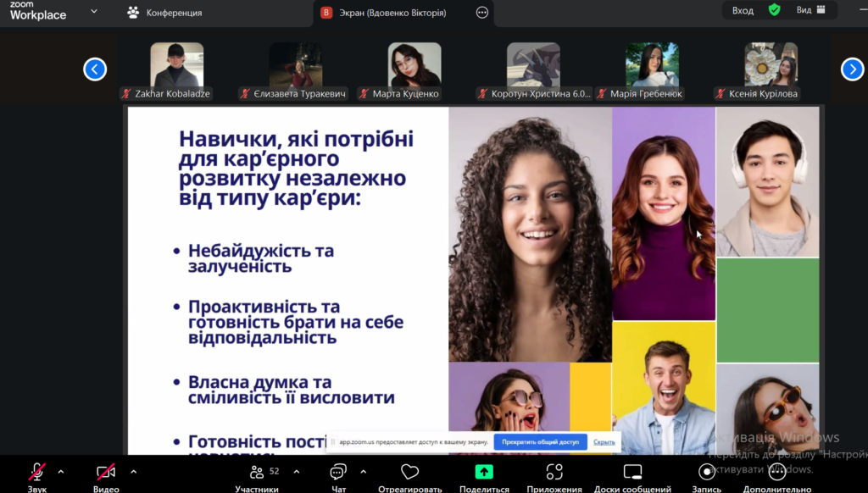Switch to the Конференция tab

pos(164,13)
